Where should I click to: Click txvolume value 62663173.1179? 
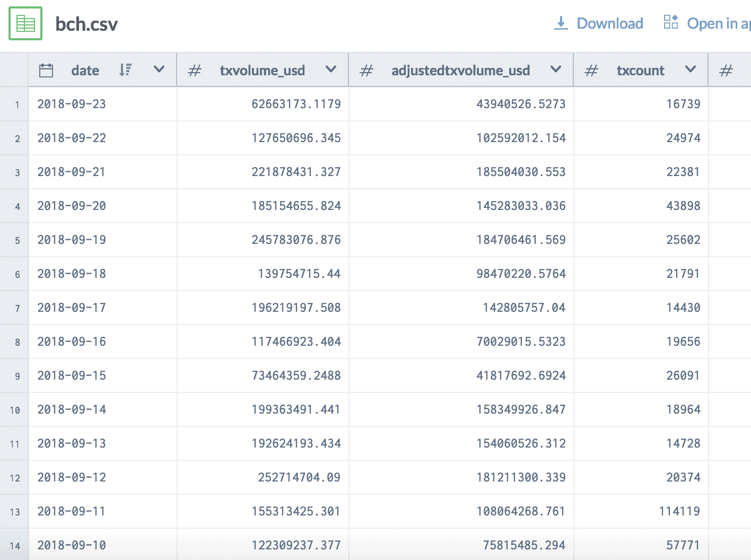tap(296, 104)
